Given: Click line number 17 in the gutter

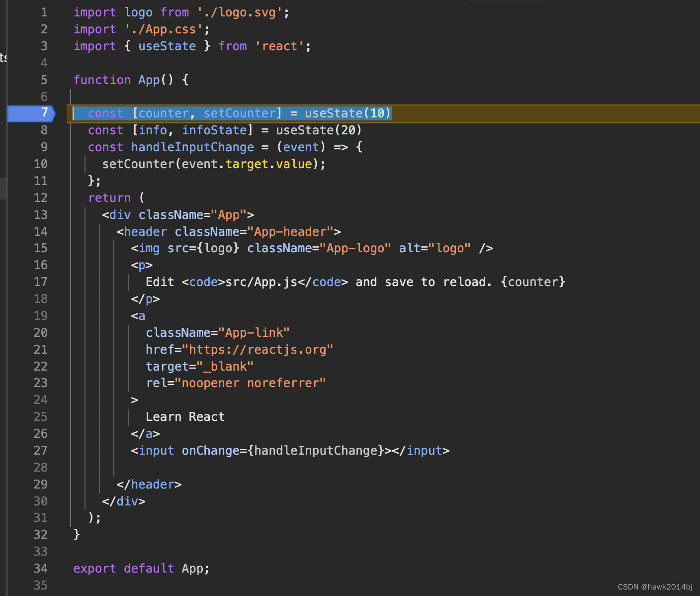Looking at the screenshot, I should pos(41,282).
